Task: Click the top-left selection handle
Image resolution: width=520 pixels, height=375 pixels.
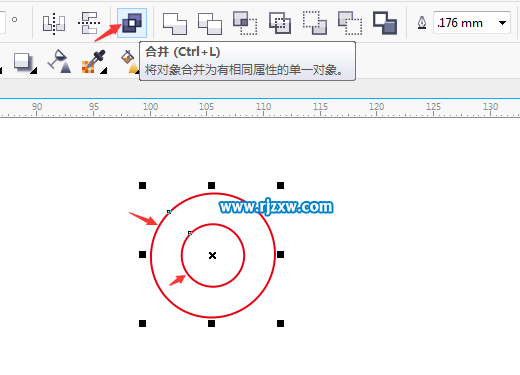Action: click(142, 185)
